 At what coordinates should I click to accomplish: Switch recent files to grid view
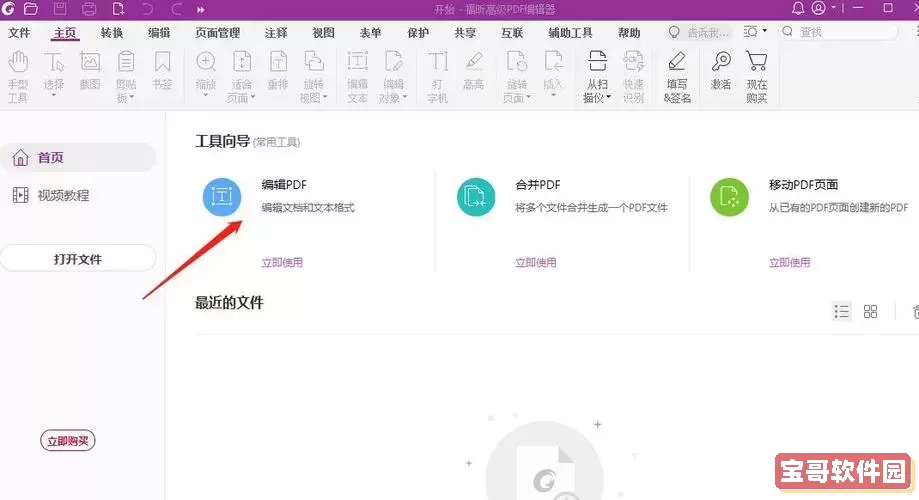pos(870,311)
